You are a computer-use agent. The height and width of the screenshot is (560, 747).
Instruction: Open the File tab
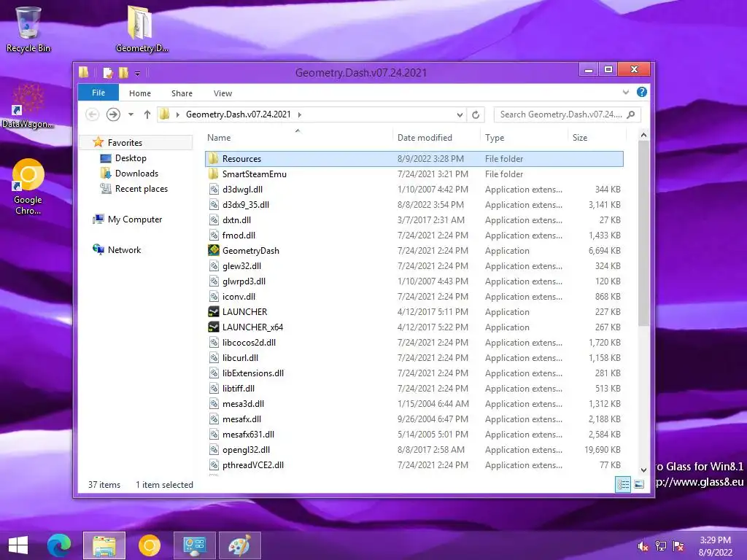(98, 93)
